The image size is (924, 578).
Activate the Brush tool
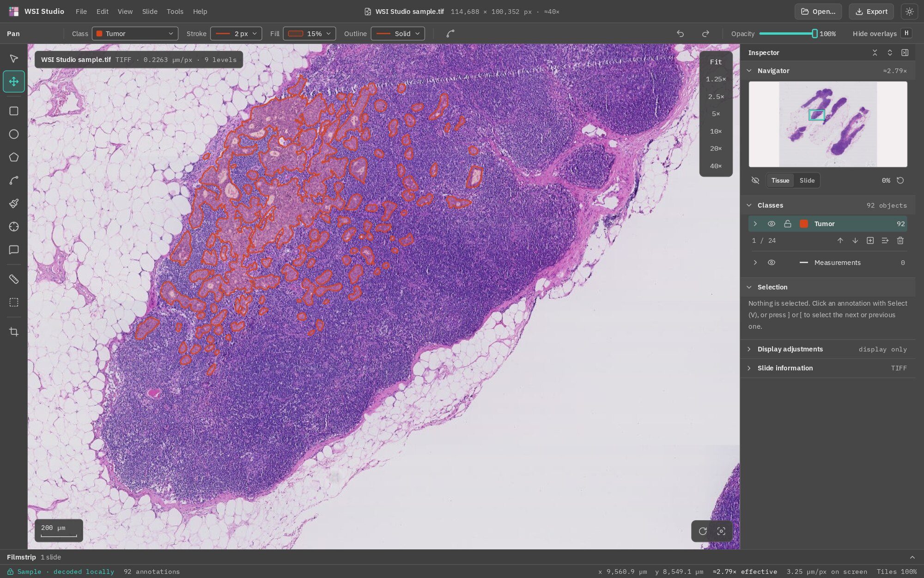tap(14, 203)
